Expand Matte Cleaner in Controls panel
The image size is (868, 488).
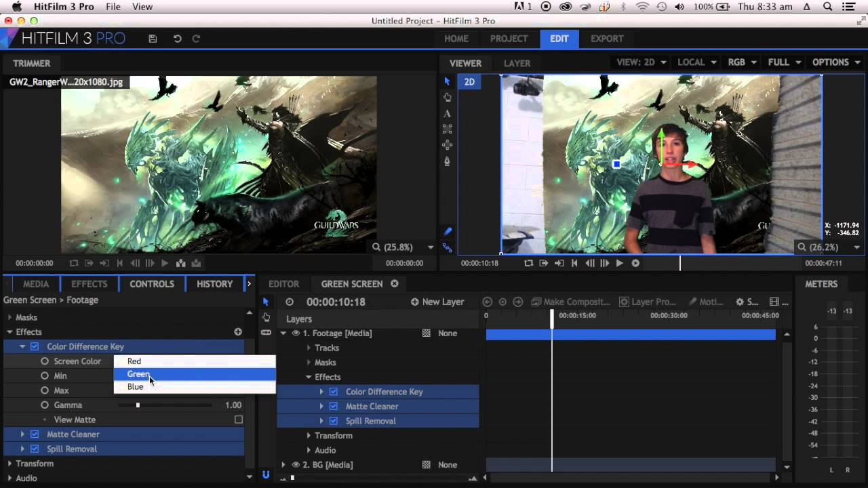pos(22,434)
